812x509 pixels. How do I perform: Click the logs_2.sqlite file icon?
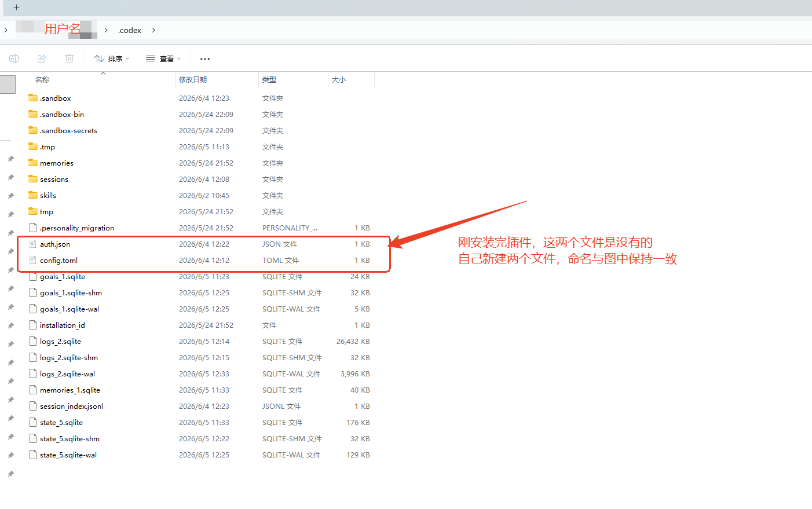pos(33,341)
